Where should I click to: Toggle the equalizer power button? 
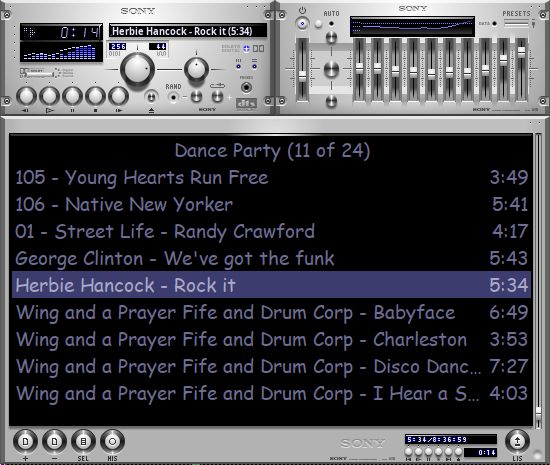tap(302, 24)
